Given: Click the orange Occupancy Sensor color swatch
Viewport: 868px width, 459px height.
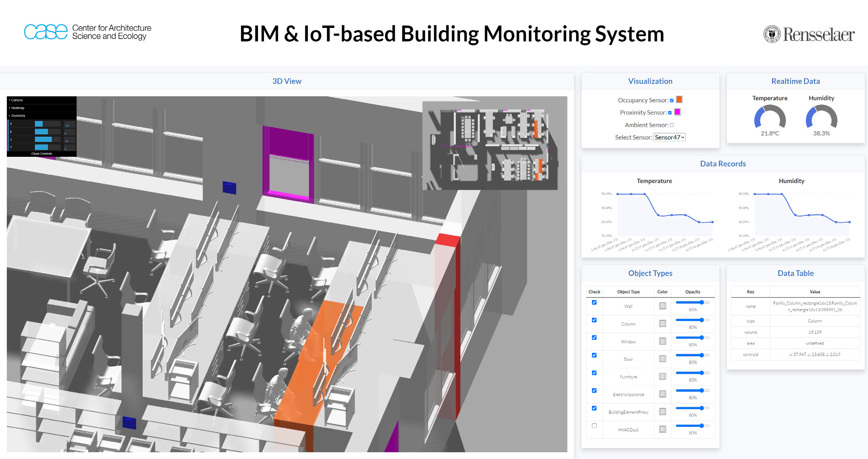Looking at the screenshot, I should (679, 100).
